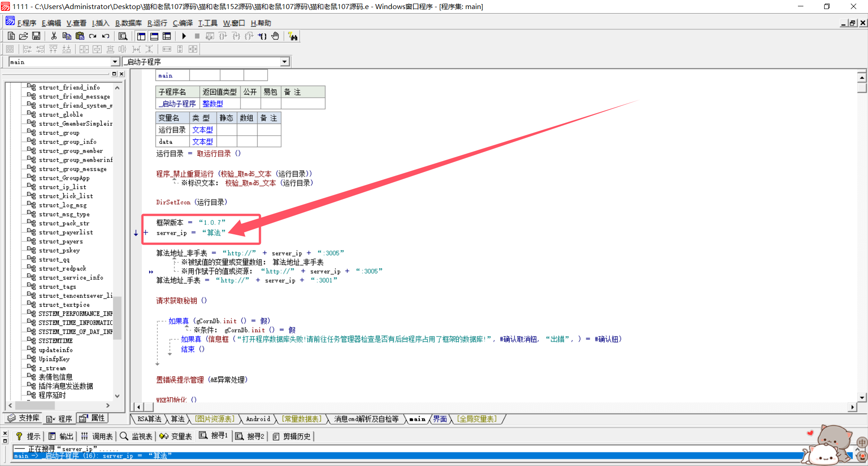Open the main assembly dropdown

(x=115, y=62)
